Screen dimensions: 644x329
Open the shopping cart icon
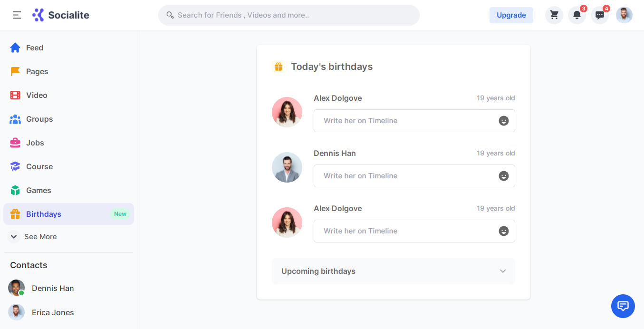pyautogui.click(x=554, y=15)
